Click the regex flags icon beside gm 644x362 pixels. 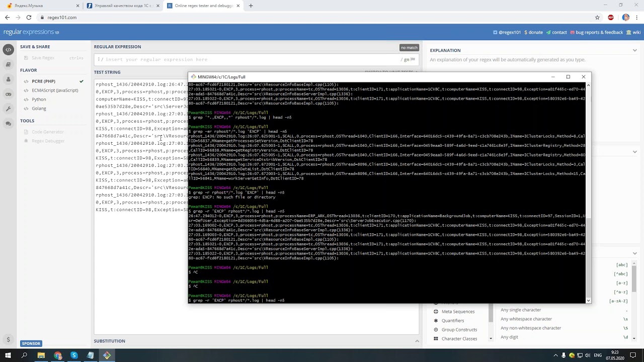tap(413, 59)
